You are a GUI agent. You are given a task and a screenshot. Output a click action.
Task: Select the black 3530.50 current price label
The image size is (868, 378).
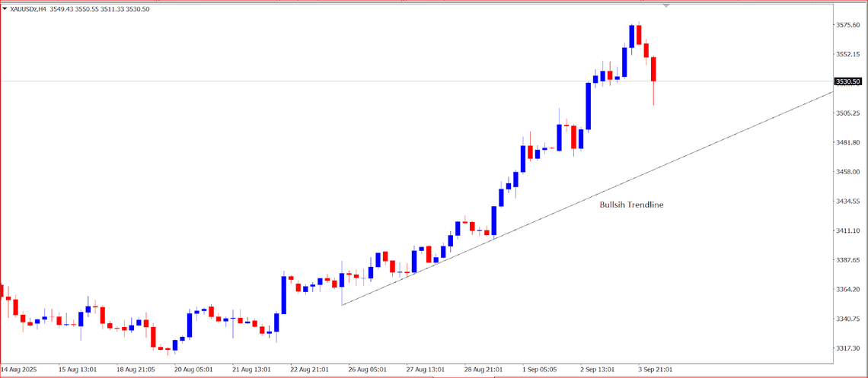(847, 81)
